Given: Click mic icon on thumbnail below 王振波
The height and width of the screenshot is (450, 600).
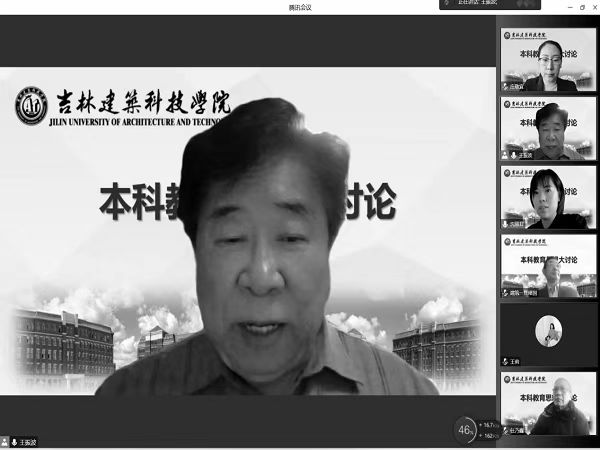Looking at the screenshot, I should point(506,225).
